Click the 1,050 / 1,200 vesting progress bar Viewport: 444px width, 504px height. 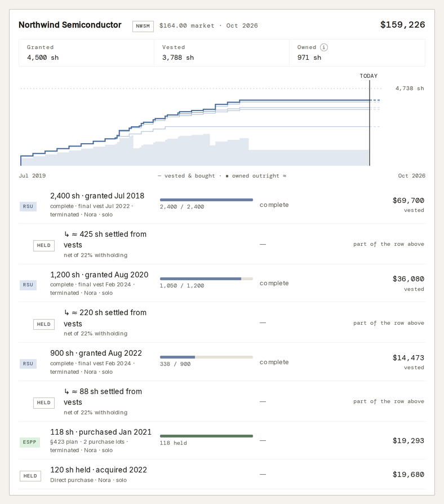(x=206, y=278)
